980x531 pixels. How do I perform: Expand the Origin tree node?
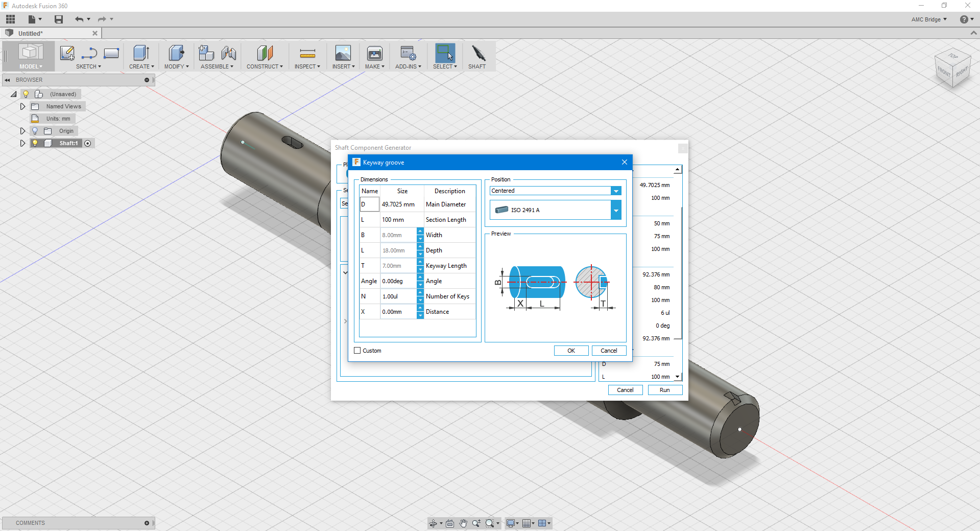(x=22, y=131)
